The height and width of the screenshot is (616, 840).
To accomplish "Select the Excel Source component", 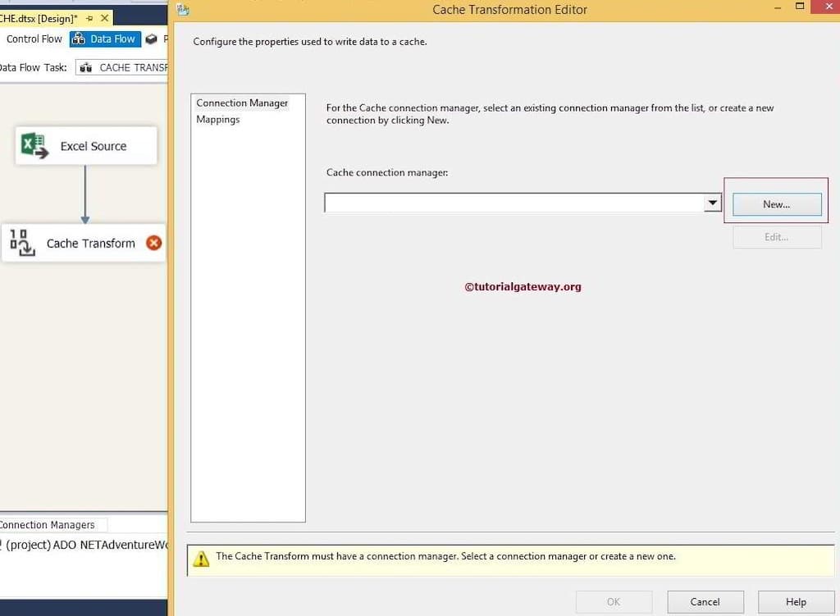I will point(86,146).
